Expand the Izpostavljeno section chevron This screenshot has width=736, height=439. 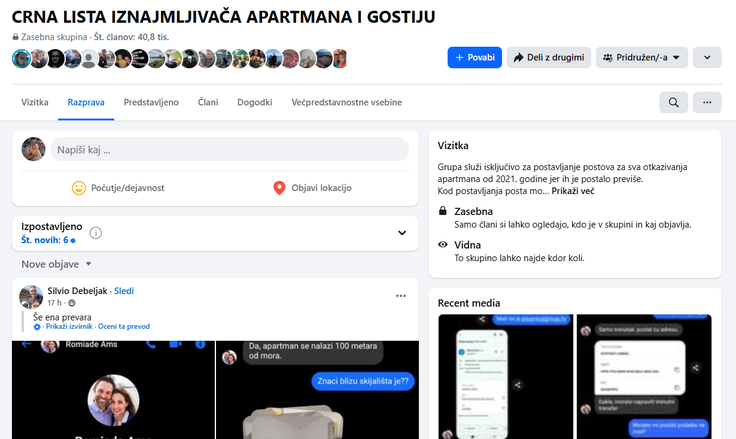pos(402,233)
